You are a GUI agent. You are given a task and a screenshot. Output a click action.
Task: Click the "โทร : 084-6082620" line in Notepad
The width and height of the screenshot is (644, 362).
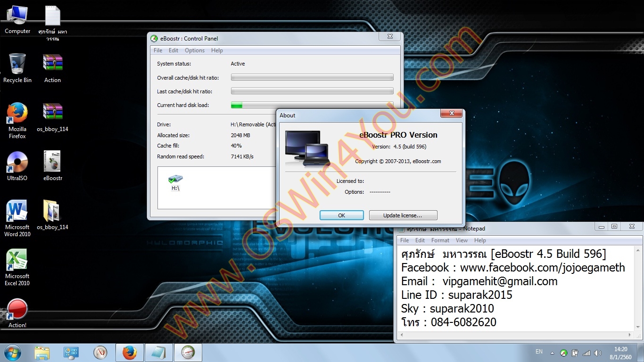pyautogui.click(x=449, y=322)
